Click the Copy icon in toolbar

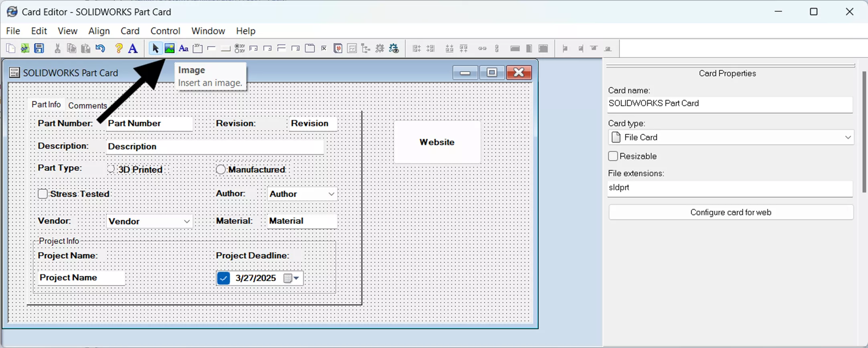(x=71, y=48)
